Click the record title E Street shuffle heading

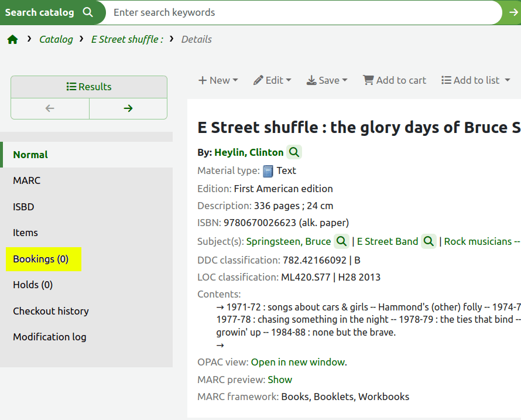(359, 128)
